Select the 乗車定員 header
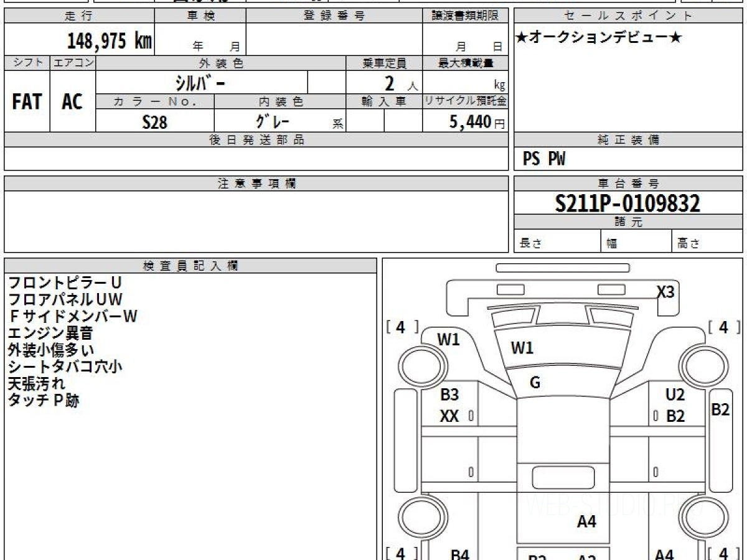The height and width of the screenshot is (560, 747). tap(384, 63)
